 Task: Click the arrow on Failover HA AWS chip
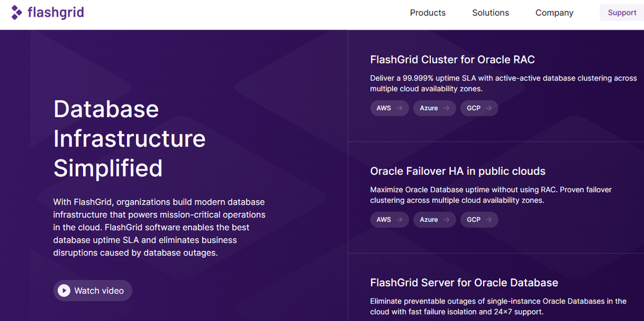(400, 219)
